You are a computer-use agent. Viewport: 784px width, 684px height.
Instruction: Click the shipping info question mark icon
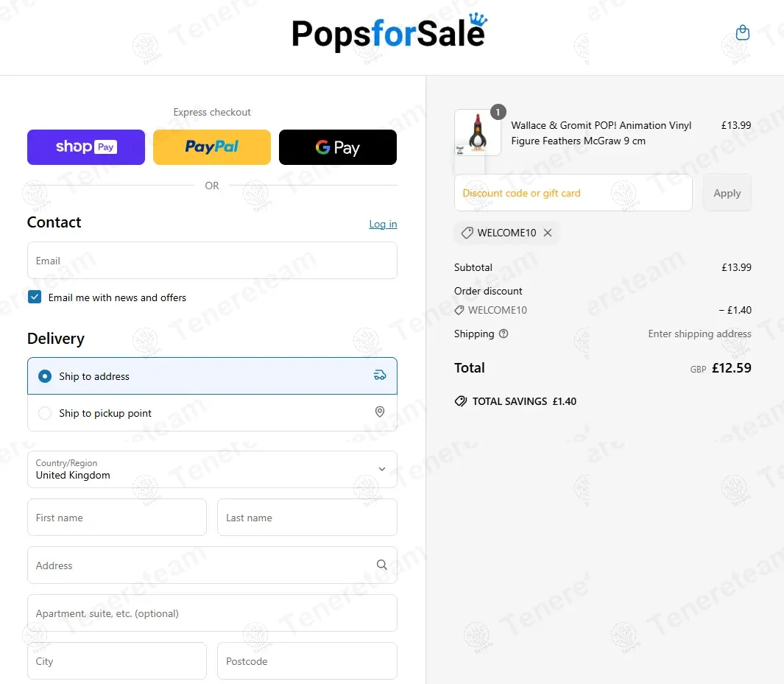[x=504, y=334]
